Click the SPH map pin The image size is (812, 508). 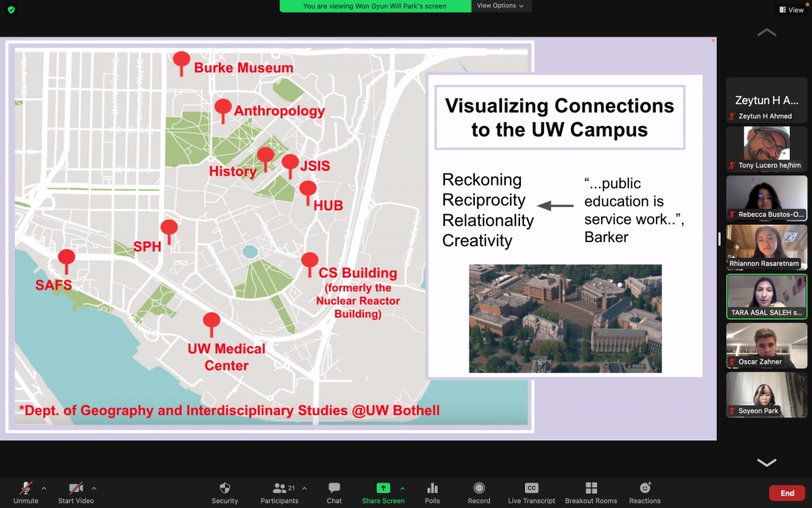tap(169, 231)
